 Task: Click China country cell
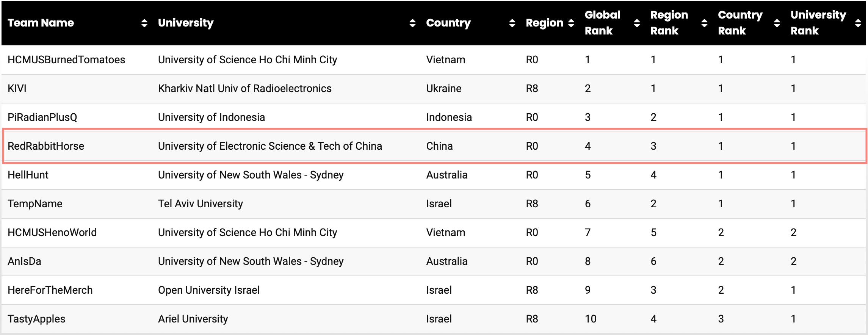(x=440, y=146)
